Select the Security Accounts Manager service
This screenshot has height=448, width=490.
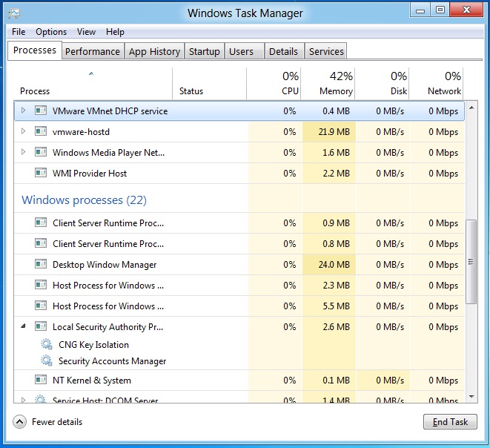coord(112,361)
